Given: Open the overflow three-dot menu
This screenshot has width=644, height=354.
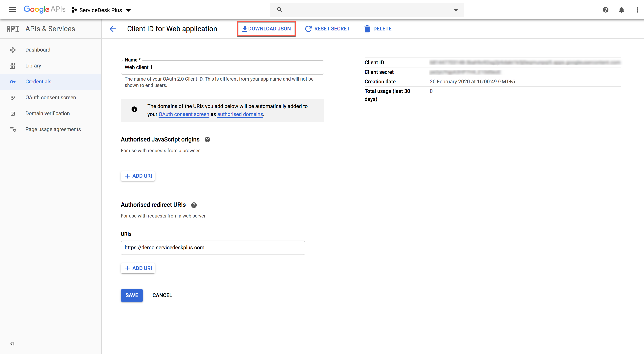Looking at the screenshot, I should click(x=637, y=10).
